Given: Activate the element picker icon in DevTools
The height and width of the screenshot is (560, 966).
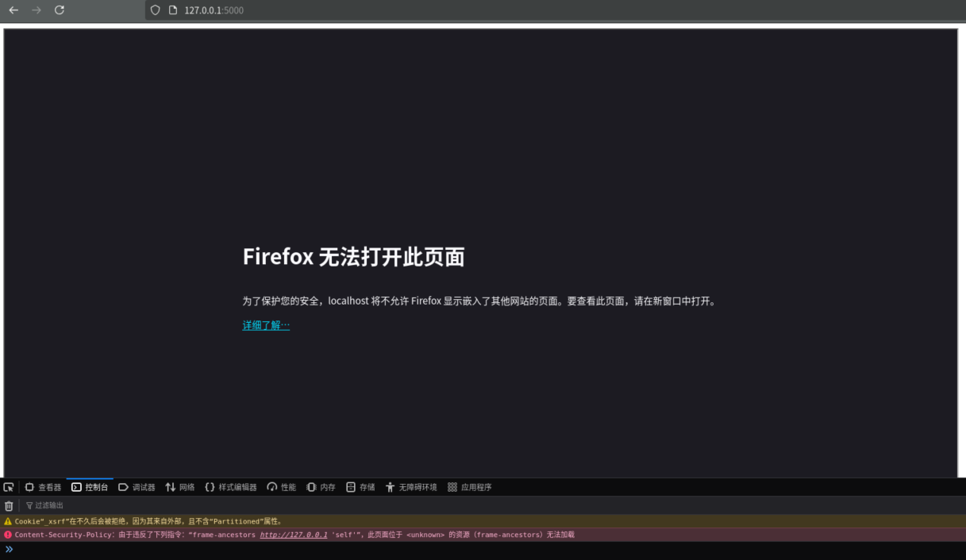Looking at the screenshot, I should click(9, 487).
